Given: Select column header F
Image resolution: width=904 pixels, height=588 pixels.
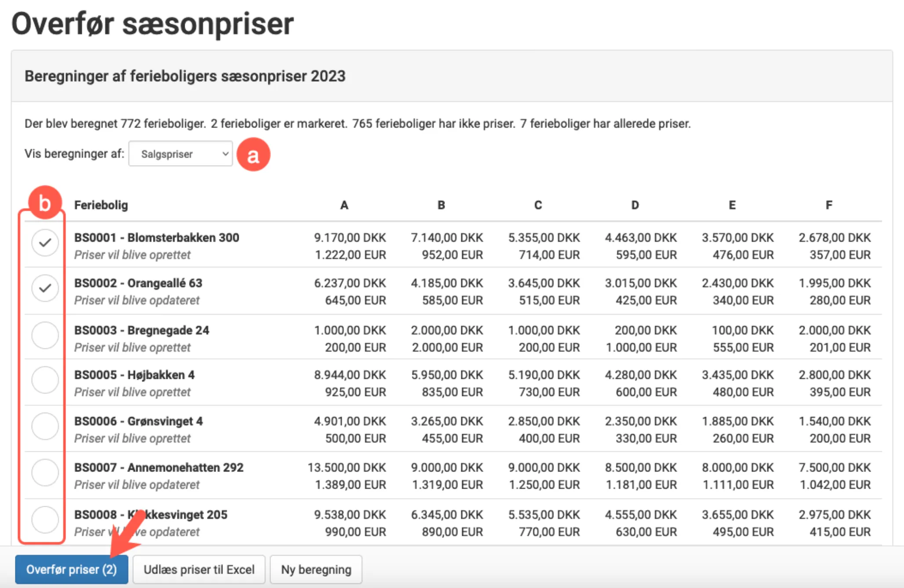Looking at the screenshot, I should pyautogui.click(x=829, y=204).
